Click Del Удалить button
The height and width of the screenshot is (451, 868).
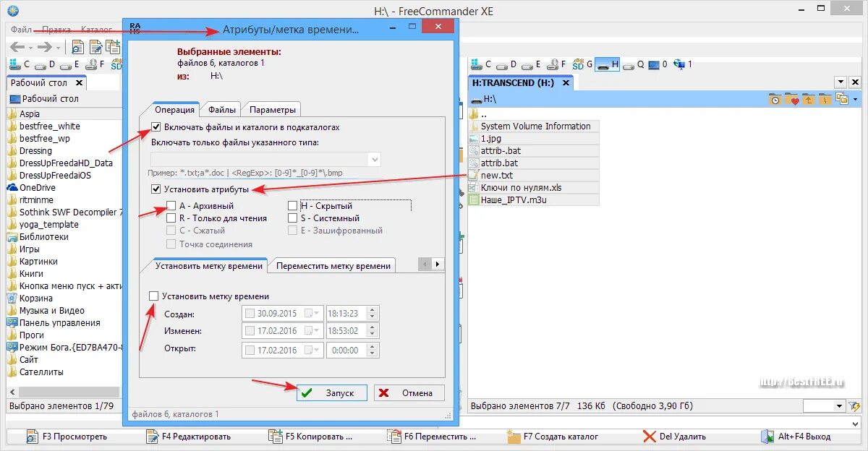674,437
